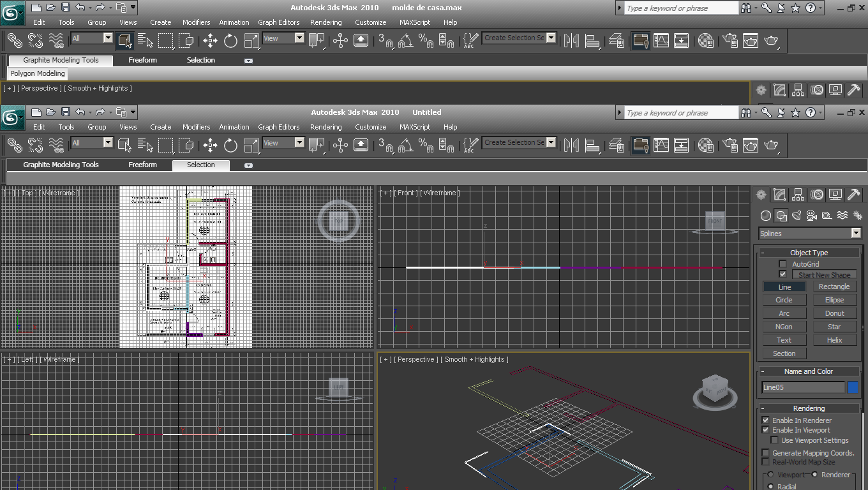Choose Rectangular Selection Region in Untitled window
Image resolution: width=868 pixels, height=490 pixels.
tap(166, 145)
